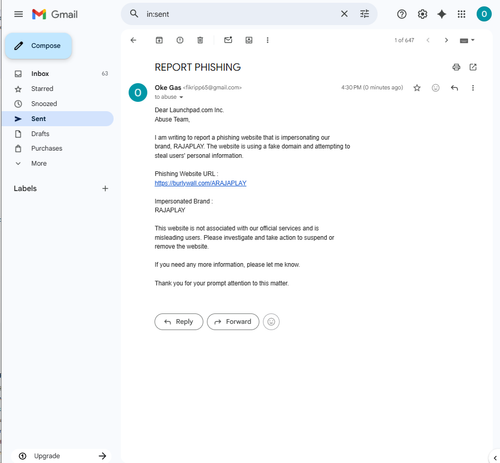The height and width of the screenshot is (463, 500).
Task: Open the Support help icon
Action: [x=402, y=14]
